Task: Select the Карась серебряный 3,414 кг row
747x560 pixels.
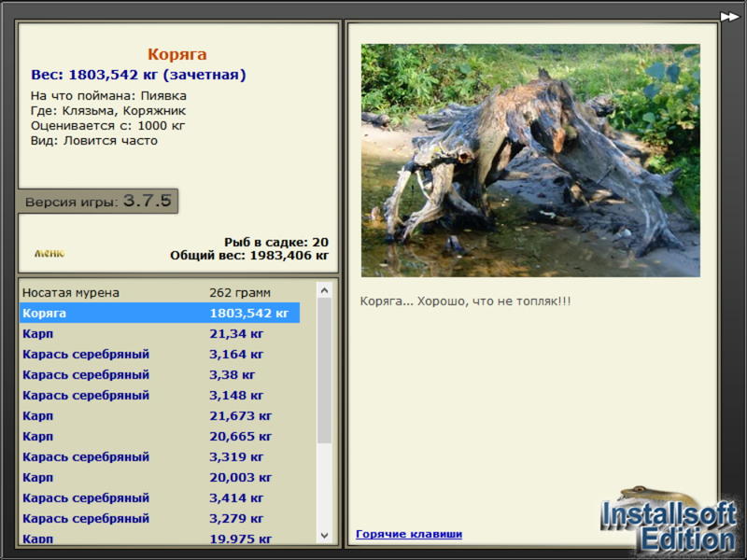Action: [160, 497]
